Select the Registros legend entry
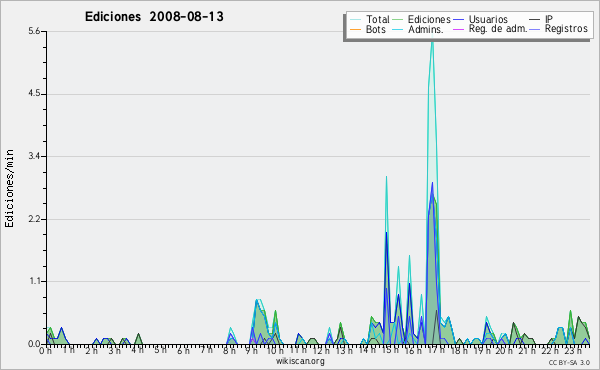Image resolution: width=600 pixels, height=370 pixels. tap(566, 29)
